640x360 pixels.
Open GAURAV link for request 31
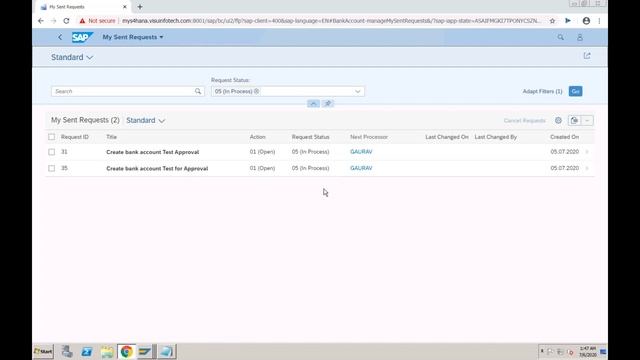pyautogui.click(x=361, y=152)
